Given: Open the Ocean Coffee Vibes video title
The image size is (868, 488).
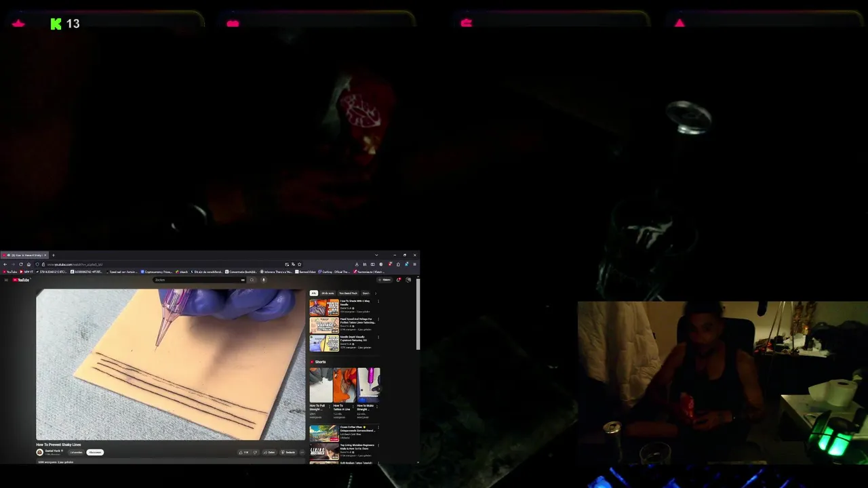Looking at the screenshot, I should (358, 429).
